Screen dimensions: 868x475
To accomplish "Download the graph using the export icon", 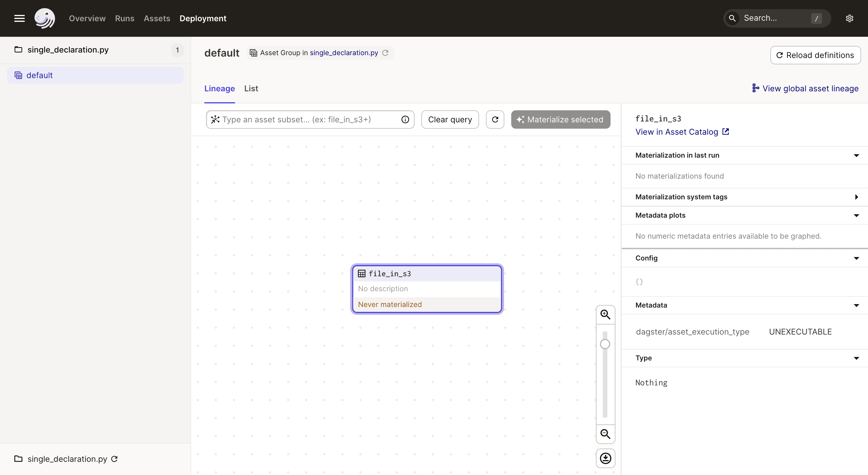I will pyautogui.click(x=605, y=458).
